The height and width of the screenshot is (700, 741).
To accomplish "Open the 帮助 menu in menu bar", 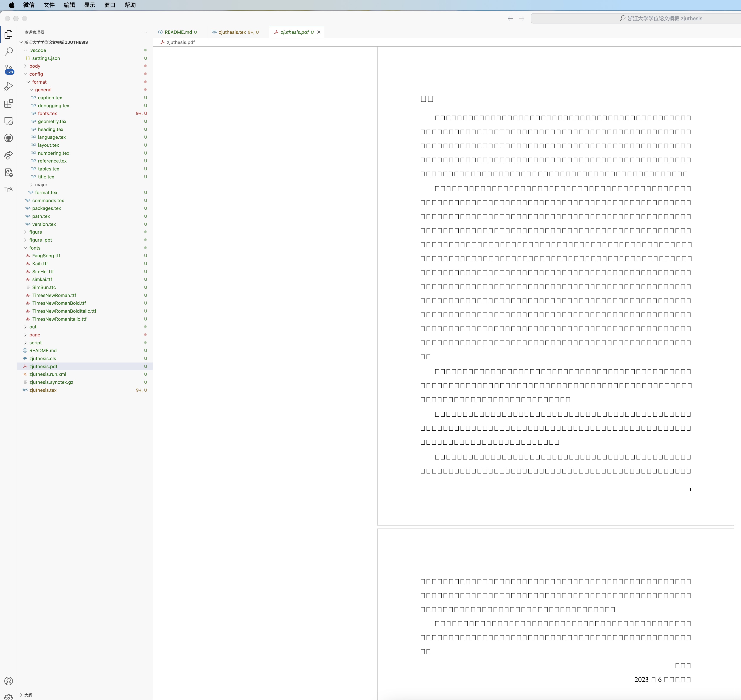I will point(130,5).
